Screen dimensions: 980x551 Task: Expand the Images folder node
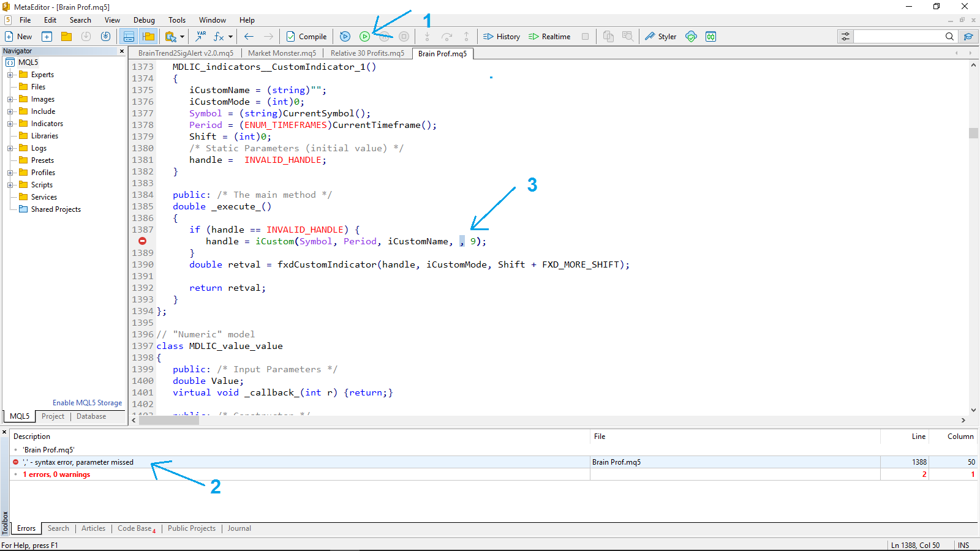point(10,99)
